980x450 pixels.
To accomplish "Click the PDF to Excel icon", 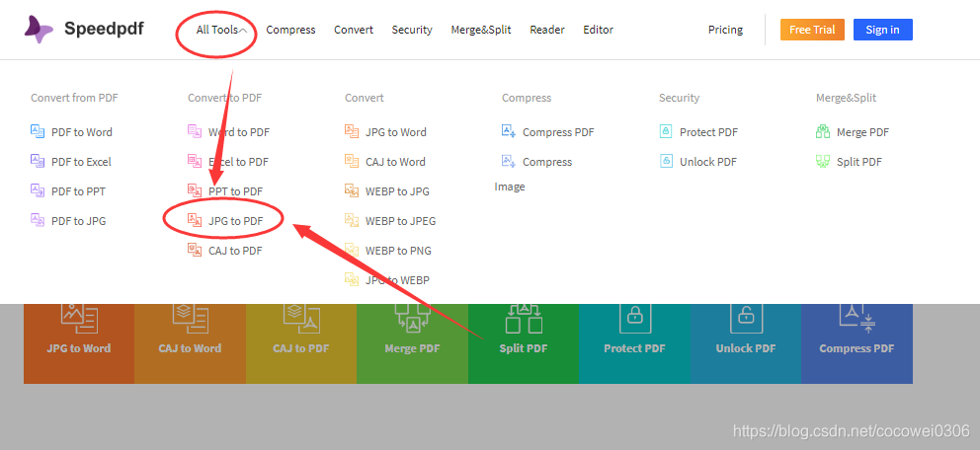I will pyautogui.click(x=38, y=161).
